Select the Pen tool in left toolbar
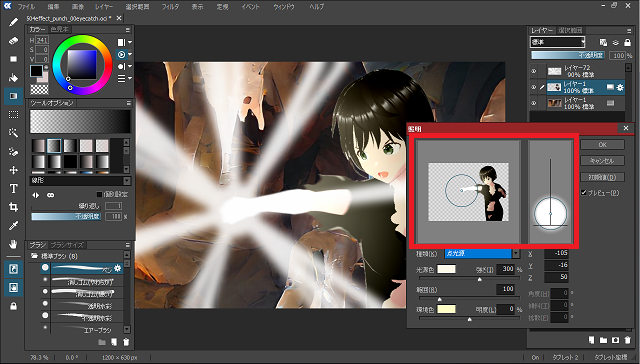The height and width of the screenshot is (364, 640). pos(13,22)
